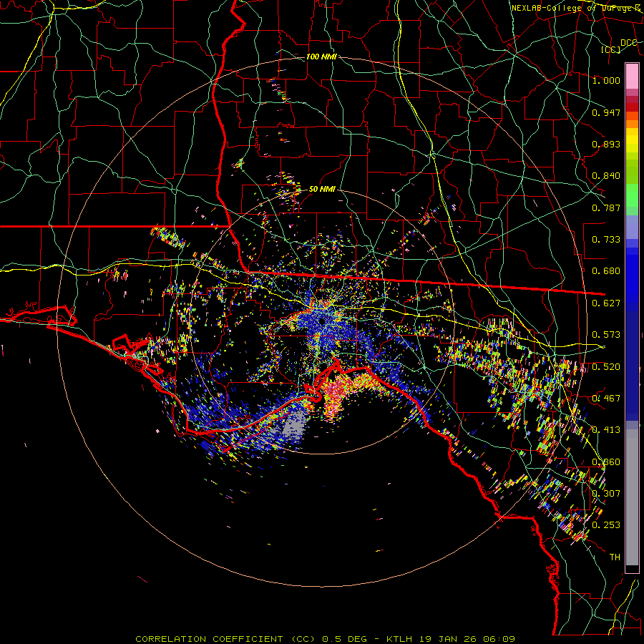Click the 50 NMI range ring label
644x644 pixels.
322,189
